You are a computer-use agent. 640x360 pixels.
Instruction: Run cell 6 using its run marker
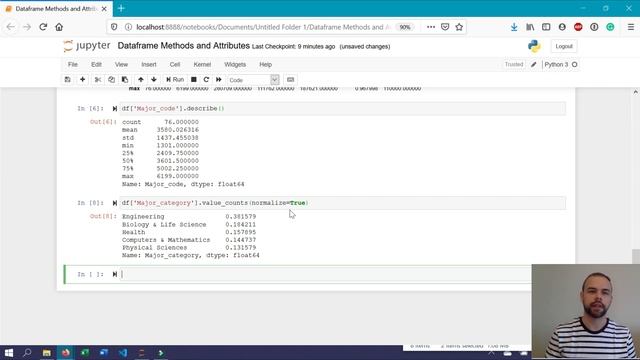coord(115,109)
